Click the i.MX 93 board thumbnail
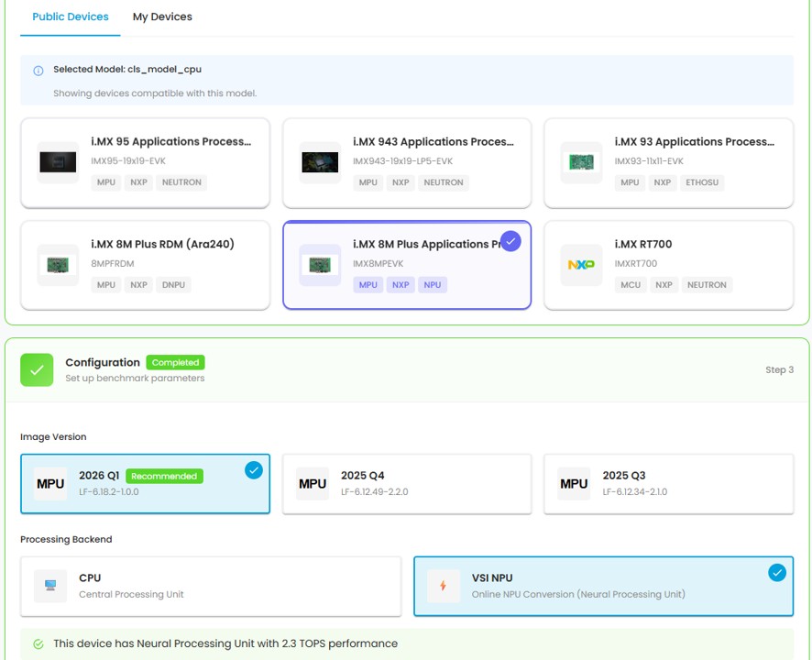 tap(582, 162)
